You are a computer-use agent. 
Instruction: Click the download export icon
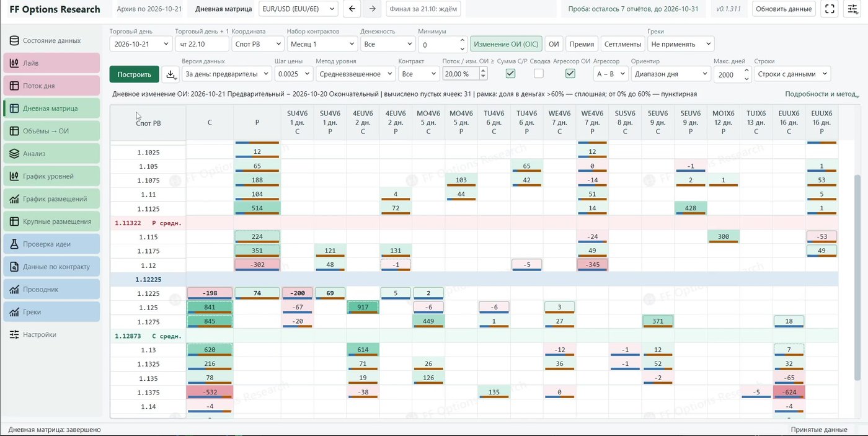coord(170,74)
